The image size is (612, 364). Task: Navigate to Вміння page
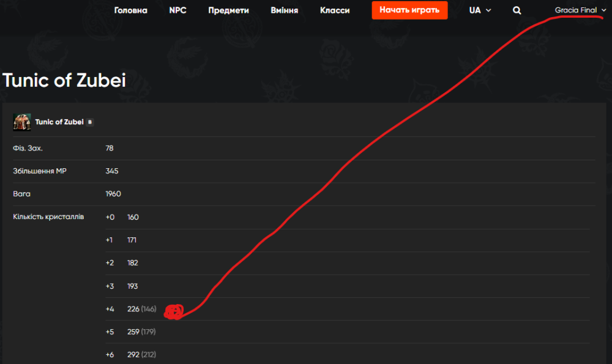pyautogui.click(x=284, y=10)
